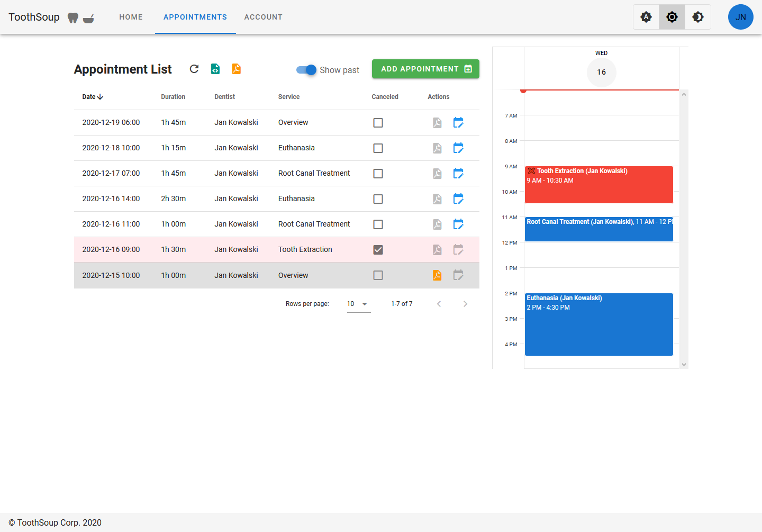Click the ToothSoup brand title

(x=34, y=17)
